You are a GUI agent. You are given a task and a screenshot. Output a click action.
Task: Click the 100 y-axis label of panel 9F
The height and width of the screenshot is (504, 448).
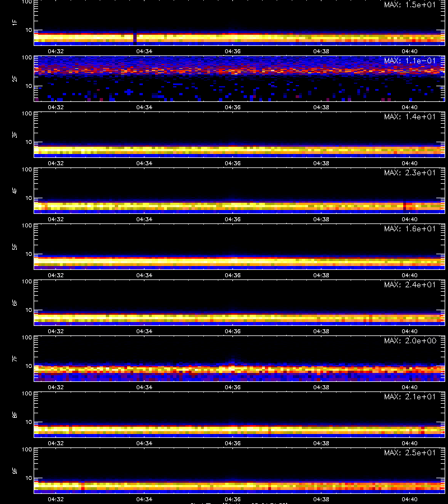point(27,450)
